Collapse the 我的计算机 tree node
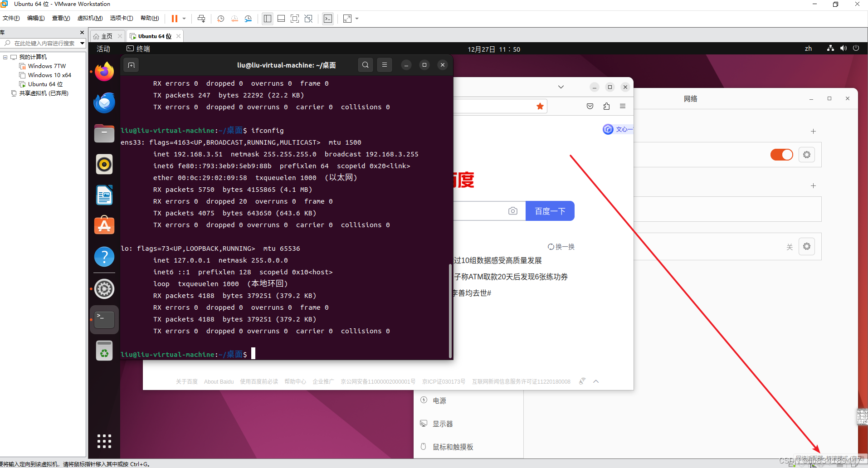The image size is (868, 468). (x=5, y=57)
